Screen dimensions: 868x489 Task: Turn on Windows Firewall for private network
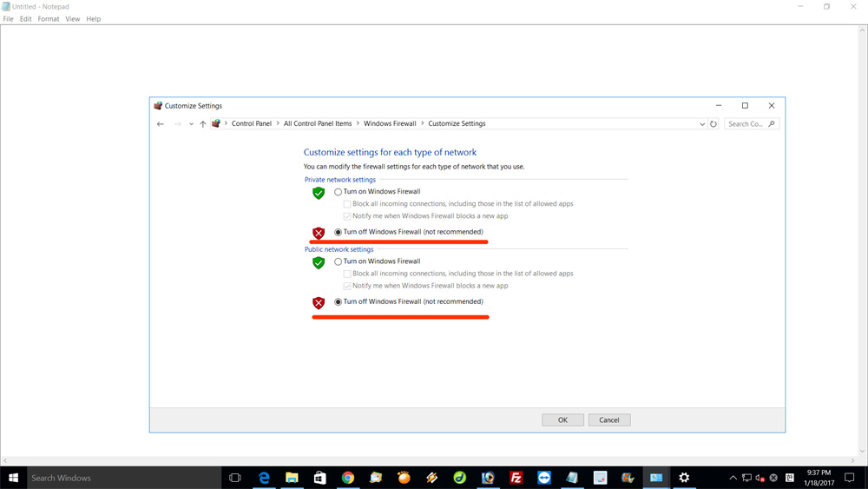pos(338,192)
